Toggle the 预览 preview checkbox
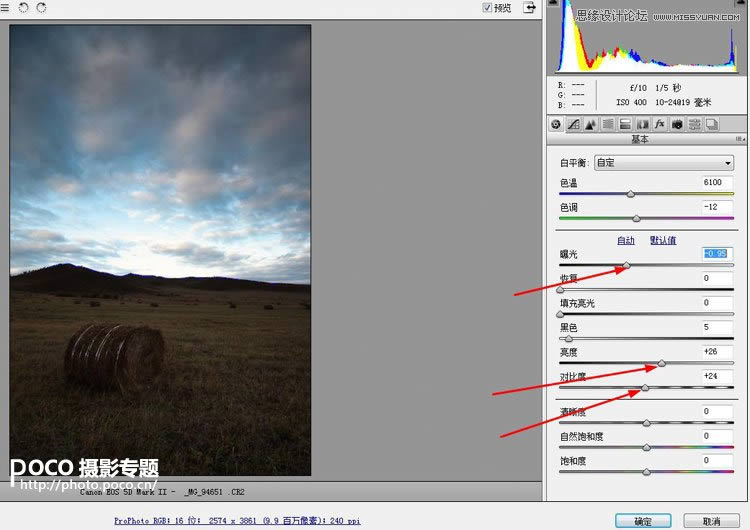750x530 pixels. point(487,8)
